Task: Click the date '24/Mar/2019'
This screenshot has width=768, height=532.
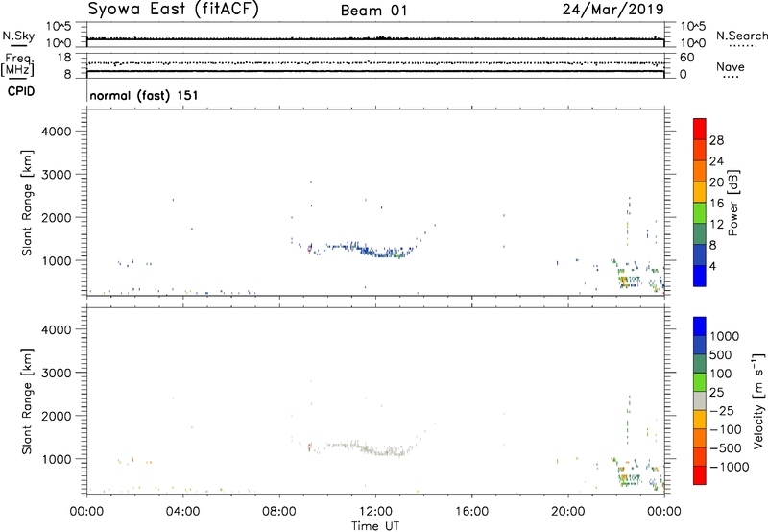Action: pyautogui.click(x=613, y=10)
